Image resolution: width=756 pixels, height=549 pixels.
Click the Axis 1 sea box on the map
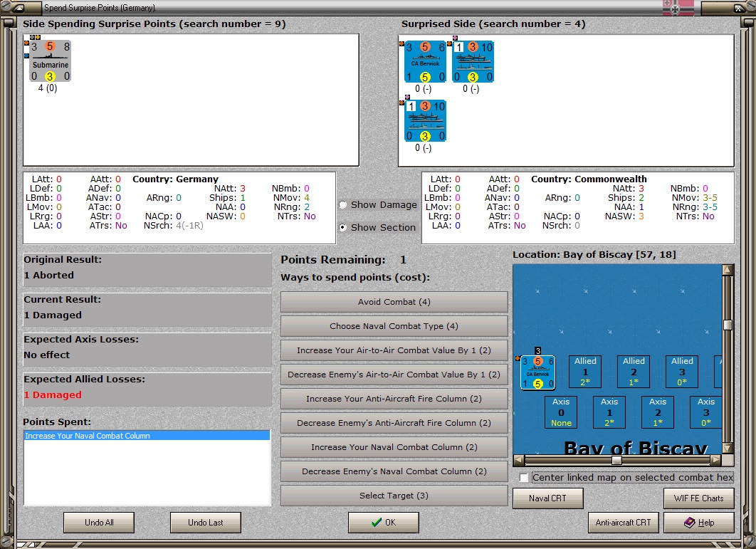coord(609,412)
